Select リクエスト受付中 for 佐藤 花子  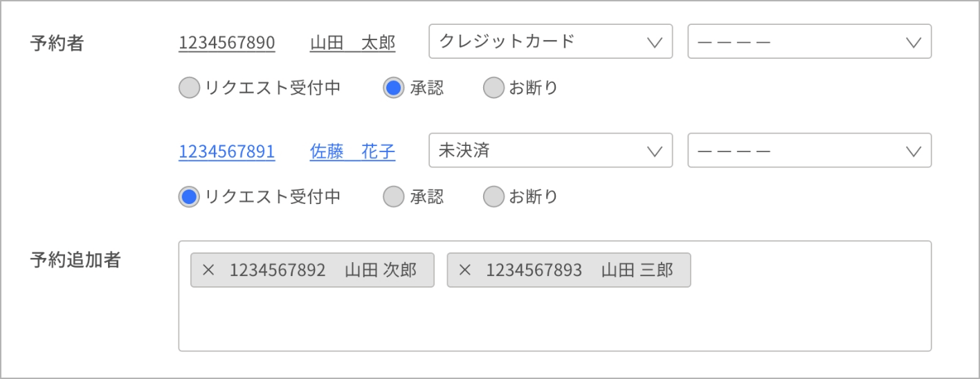tap(189, 197)
